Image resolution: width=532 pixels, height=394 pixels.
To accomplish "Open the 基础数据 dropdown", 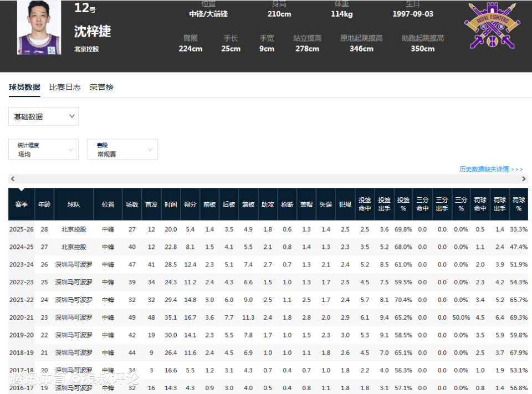I will (43, 116).
